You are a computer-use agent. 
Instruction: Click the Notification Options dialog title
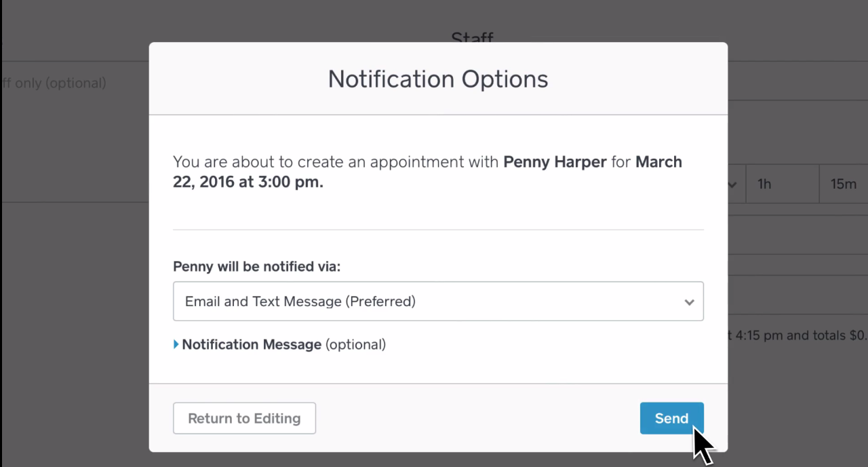(x=438, y=79)
